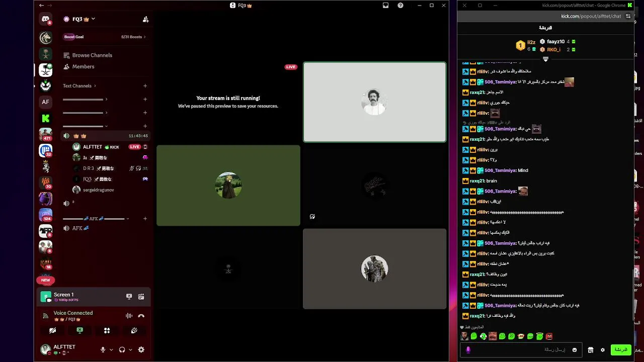Screen dimensions: 644x362
Task: Click faayz10 in the gift leaderboard
Action: click(555, 42)
